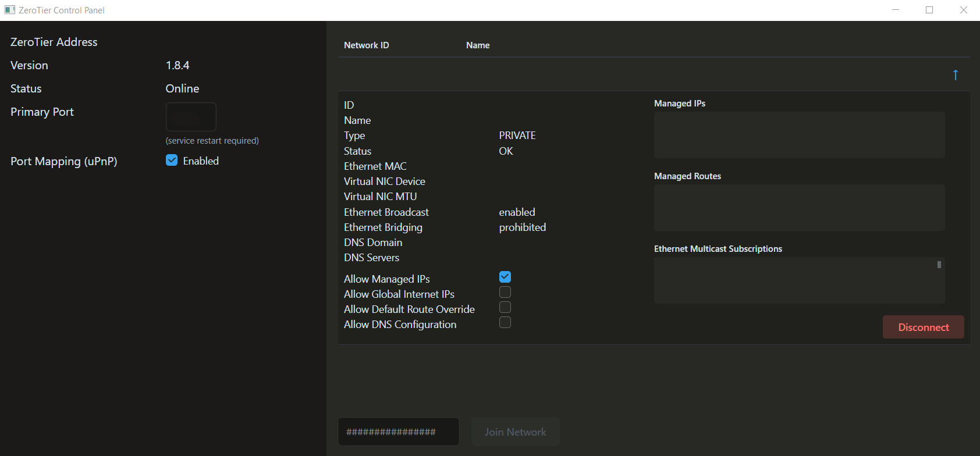Disable Port Mapping (uPnP) Enabled checkbox
980x456 pixels.
click(x=172, y=160)
